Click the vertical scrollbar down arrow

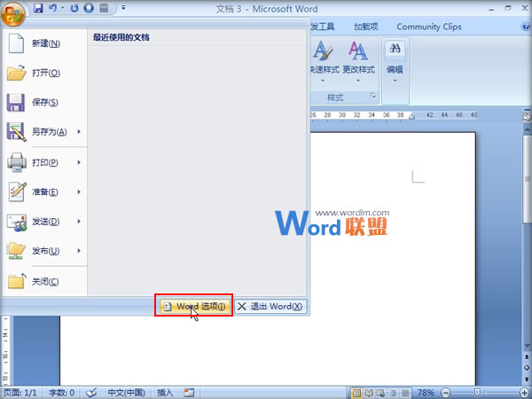click(x=527, y=346)
